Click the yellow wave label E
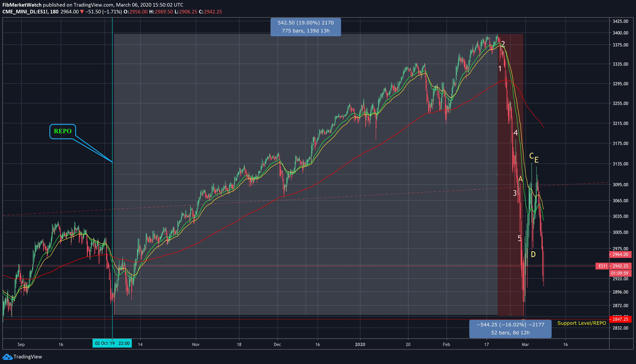This screenshot has width=636, height=364. click(x=536, y=160)
